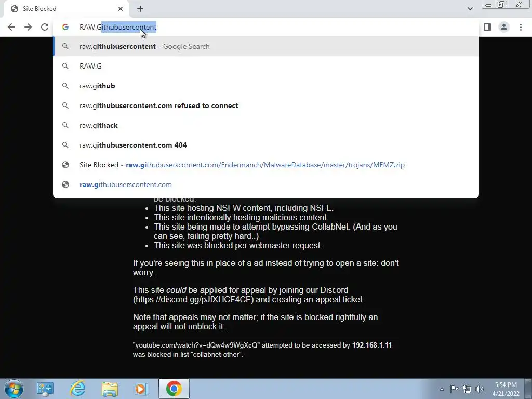Restore down the Chrome window
532x399 pixels.
[x=501, y=4]
